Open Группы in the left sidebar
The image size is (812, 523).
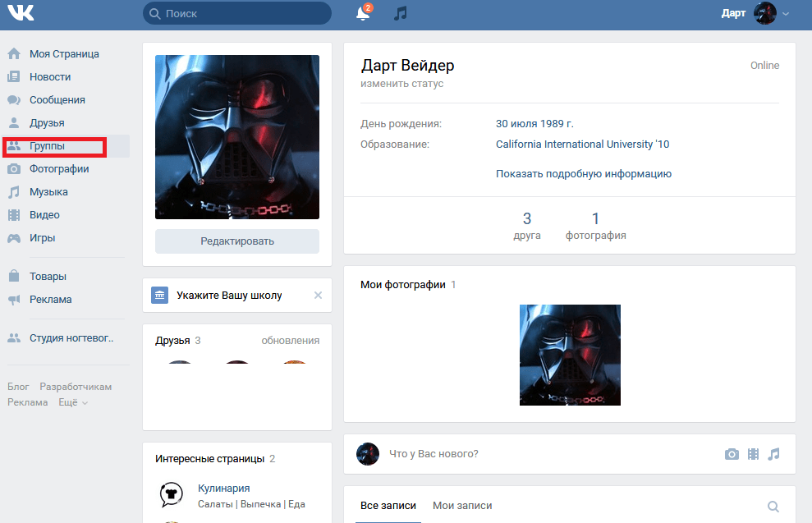click(x=48, y=146)
